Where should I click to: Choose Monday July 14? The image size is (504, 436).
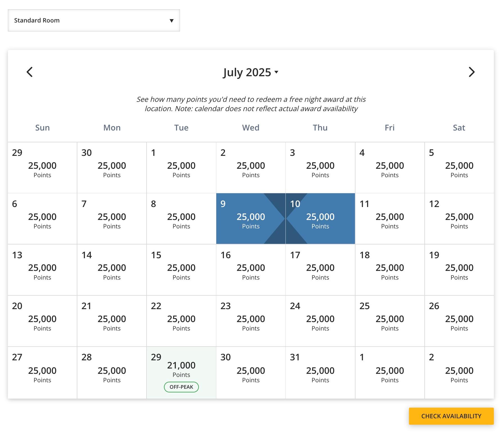pos(112,270)
